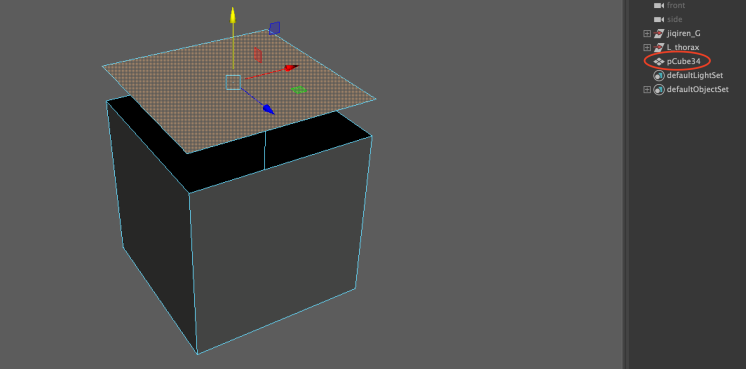The image size is (746, 369).
Task: Click the defaultLightSet set icon
Action: coord(658,76)
